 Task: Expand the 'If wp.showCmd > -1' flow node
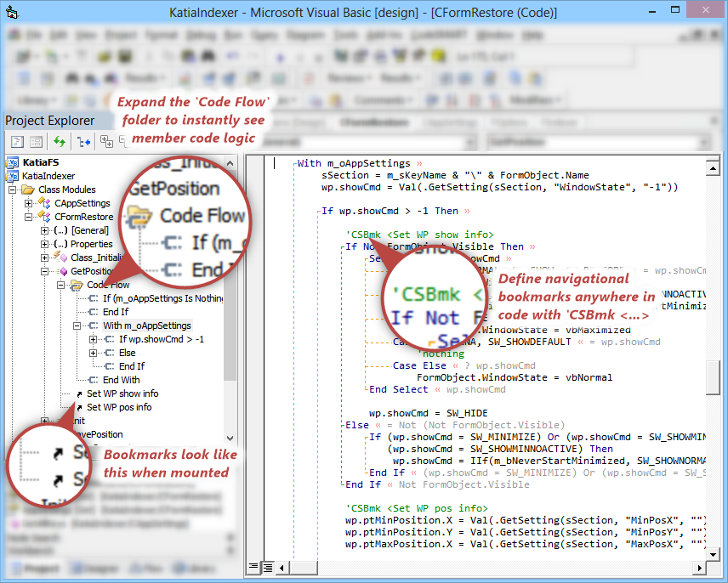94,339
